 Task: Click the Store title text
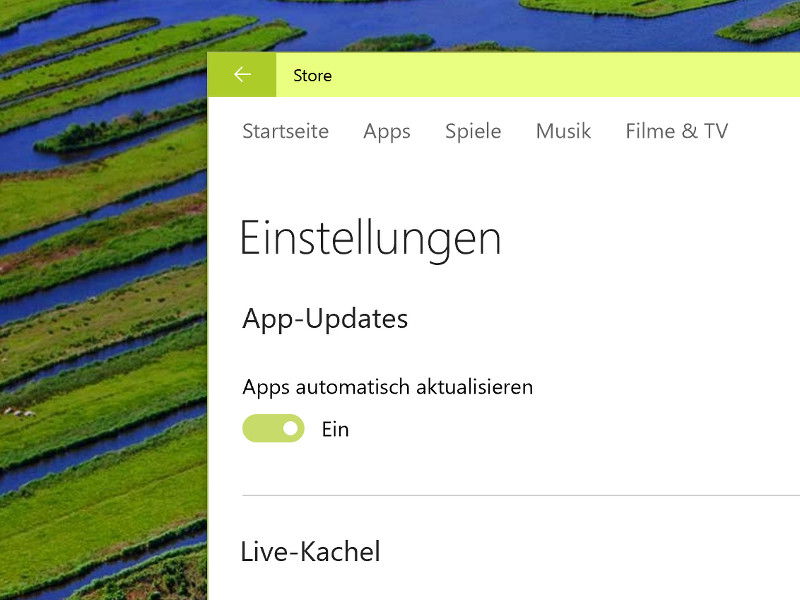[312, 76]
